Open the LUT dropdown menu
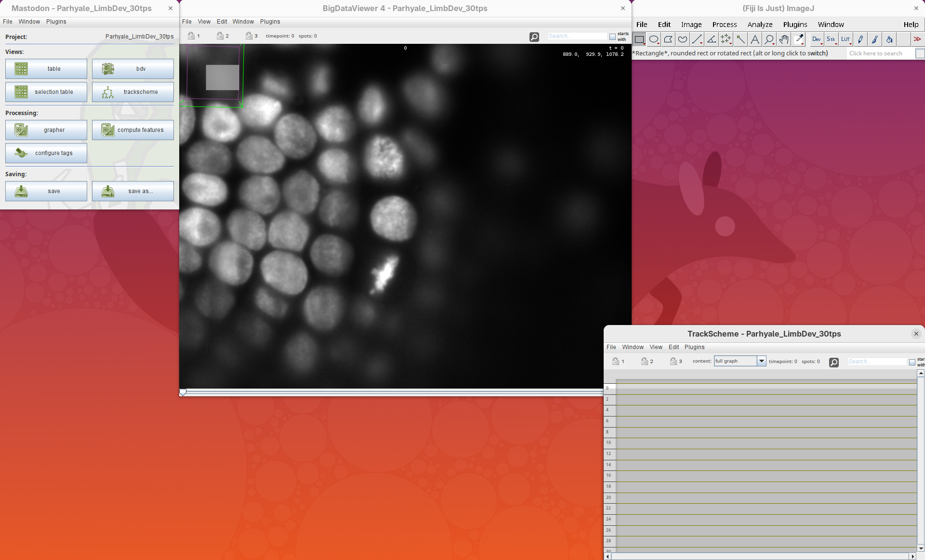The width and height of the screenshot is (925, 560). (x=846, y=39)
